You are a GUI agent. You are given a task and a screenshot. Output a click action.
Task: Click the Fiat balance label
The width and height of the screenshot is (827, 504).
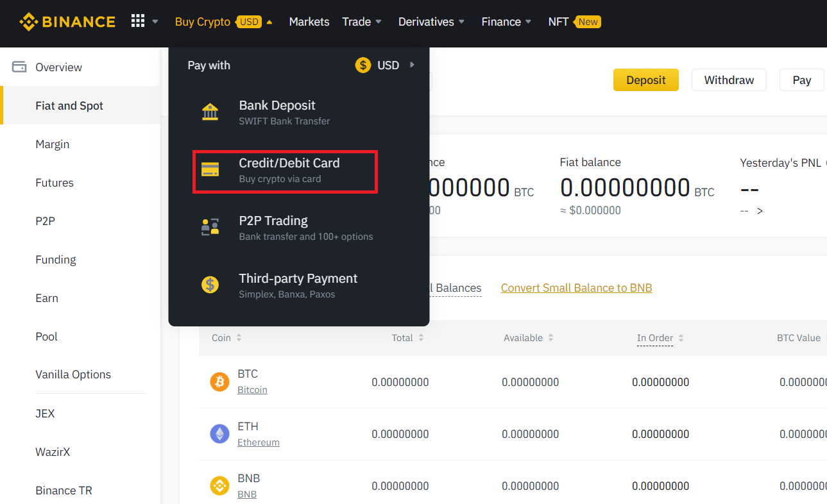pyautogui.click(x=590, y=163)
